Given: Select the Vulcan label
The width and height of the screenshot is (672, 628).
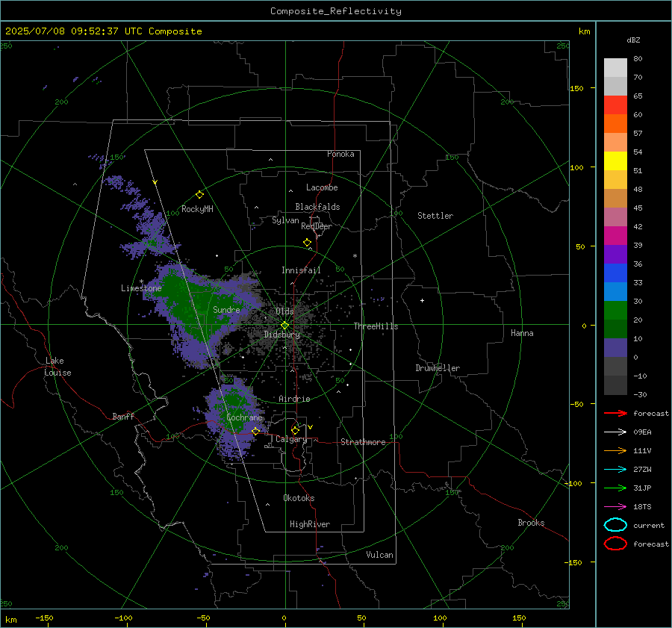Looking at the screenshot, I should coord(380,555).
